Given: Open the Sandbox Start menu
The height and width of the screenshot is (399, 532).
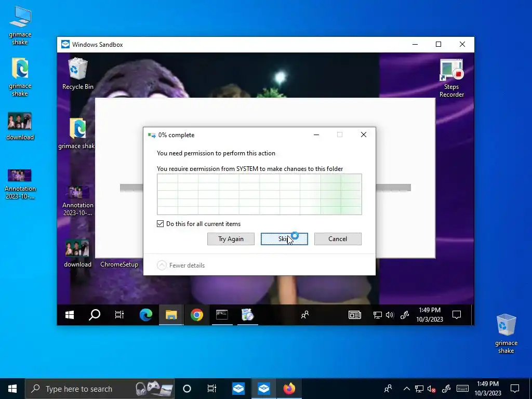Looking at the screenshot, I should 70,315.
